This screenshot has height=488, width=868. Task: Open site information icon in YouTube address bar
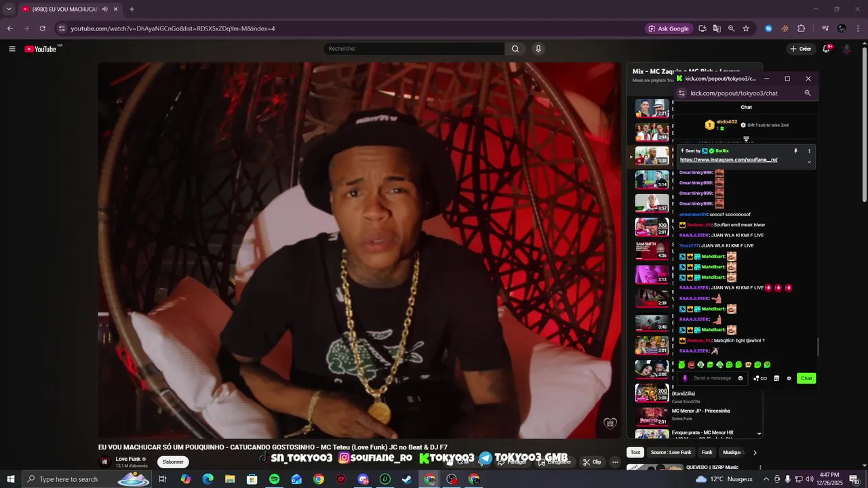62,28
